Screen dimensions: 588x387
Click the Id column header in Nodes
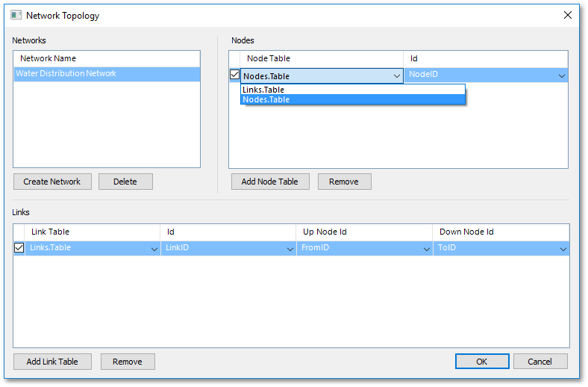tap(486, 58)
